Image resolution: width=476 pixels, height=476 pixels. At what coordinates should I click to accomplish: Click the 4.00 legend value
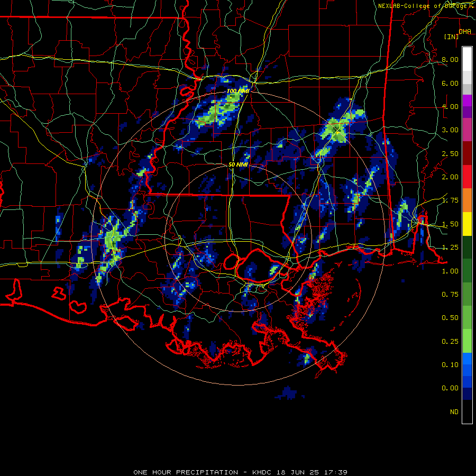(x=450, y=106)
